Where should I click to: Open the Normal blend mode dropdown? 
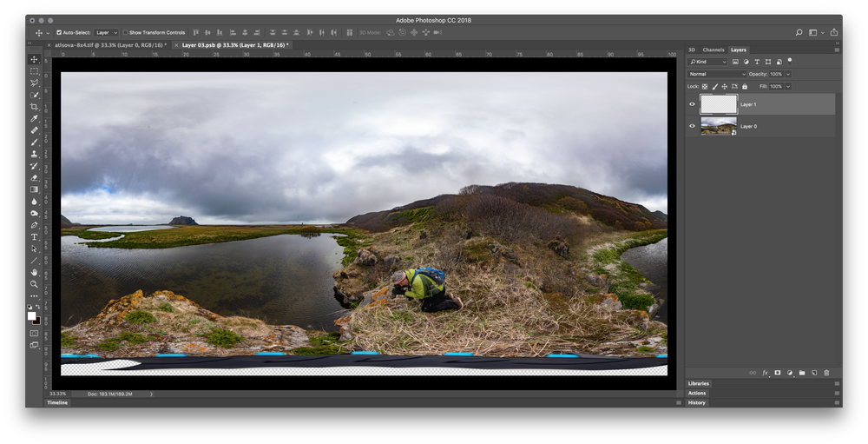point(717,74)
